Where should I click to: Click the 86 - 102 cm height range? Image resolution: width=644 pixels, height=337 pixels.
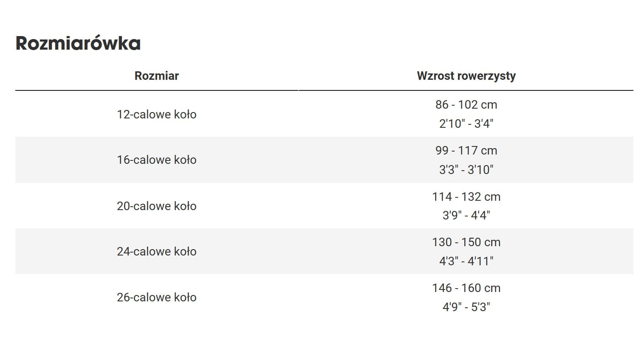466,104
